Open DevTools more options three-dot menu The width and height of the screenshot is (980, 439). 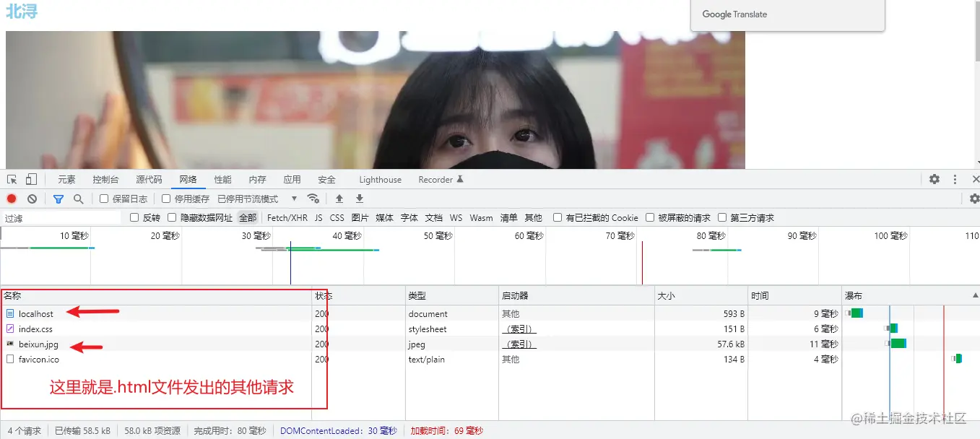tap(955, 179)
